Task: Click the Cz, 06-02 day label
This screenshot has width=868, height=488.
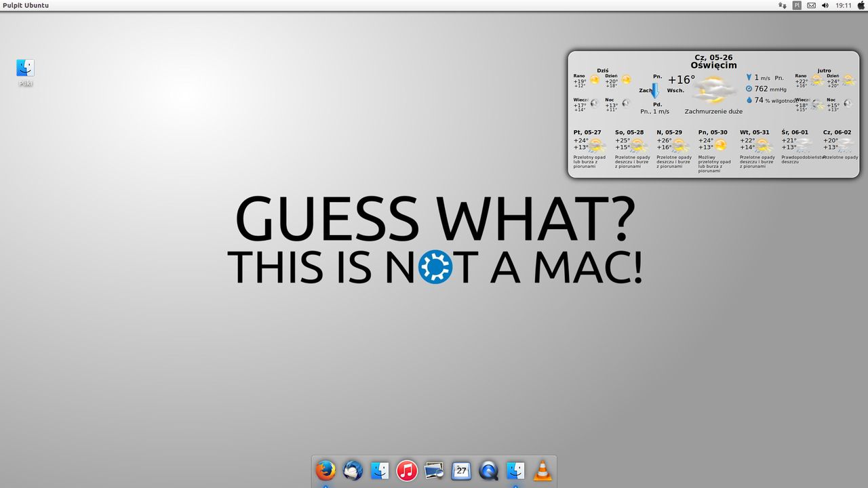Action: pyautogui.click(x=837, y=132)
